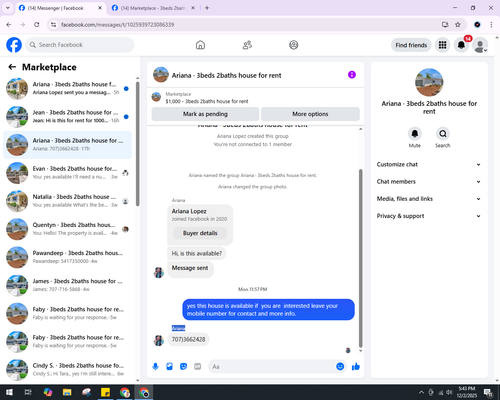Open the Groups icon in top navigation
Image resolution: width=500 pixels, height=400 pixels.
pyautogui.click(x=294, y=45)
